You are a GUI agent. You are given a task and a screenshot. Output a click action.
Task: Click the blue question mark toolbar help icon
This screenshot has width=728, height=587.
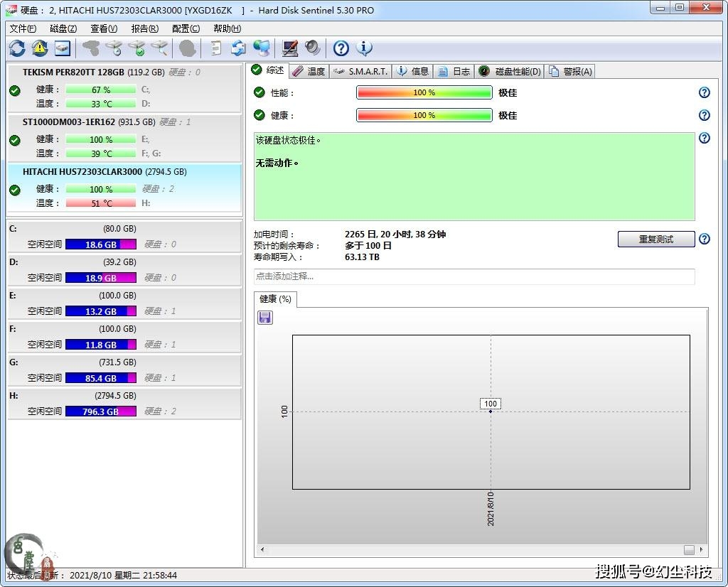pos(341,48)
